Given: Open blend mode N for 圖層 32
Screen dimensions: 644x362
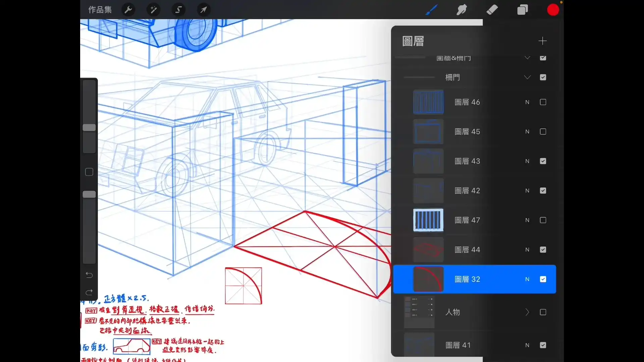Looking at the screenshot, I should [527, 279].
